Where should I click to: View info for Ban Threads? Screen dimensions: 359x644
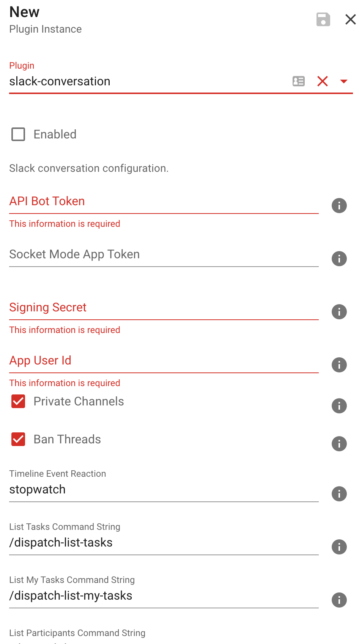339,444
